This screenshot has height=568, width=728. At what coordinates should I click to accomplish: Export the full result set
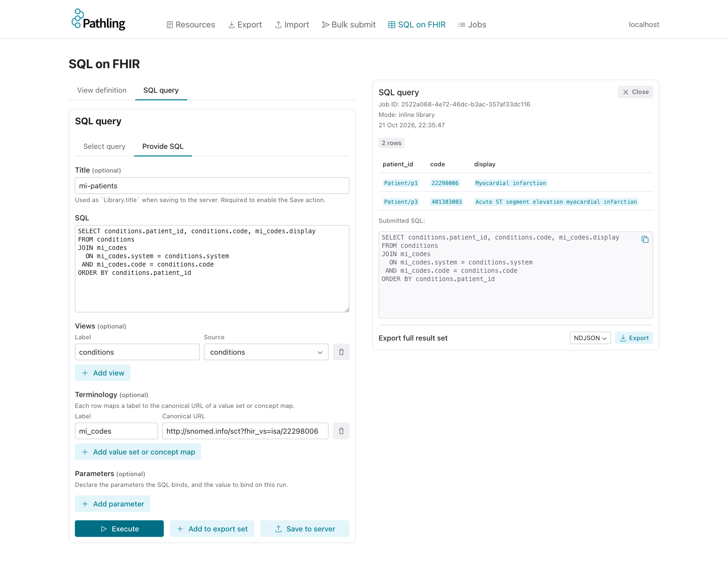[634, 338]
